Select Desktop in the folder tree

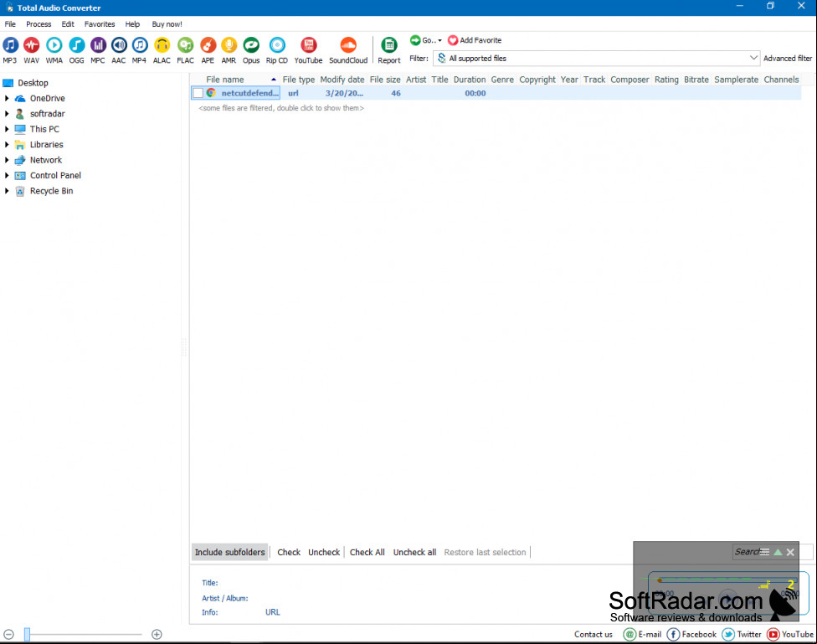[33, 83]
